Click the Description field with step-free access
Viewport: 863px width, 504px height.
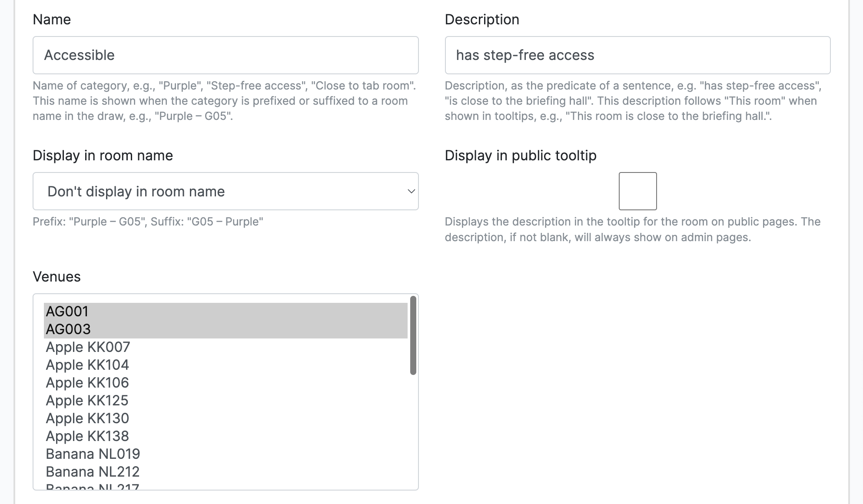[637, 55]
